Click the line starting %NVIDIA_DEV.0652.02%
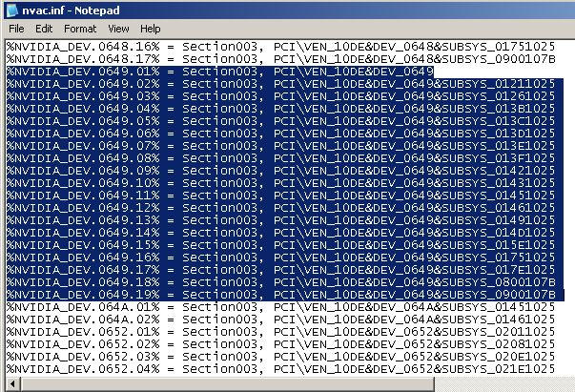The height and width of the screenshot is (392, 575). click(x=281, y=344)
